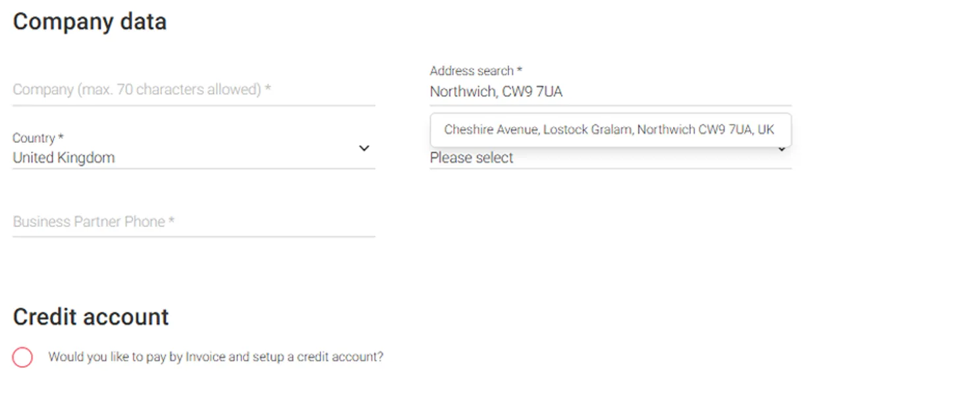Click "Northwich CW9 7UA, UK" in the suggestion
Screen dimensions: 980x414
[705, 130]
